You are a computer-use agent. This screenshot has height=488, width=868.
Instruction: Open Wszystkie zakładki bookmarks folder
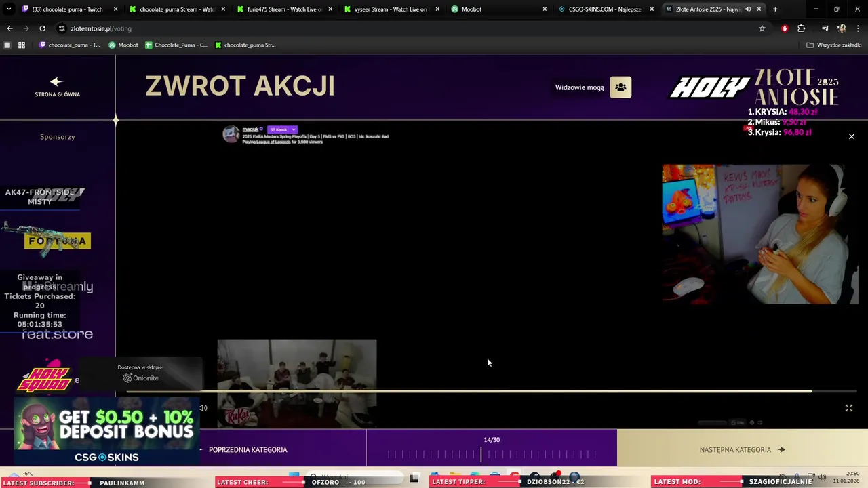tap(834, 45)
